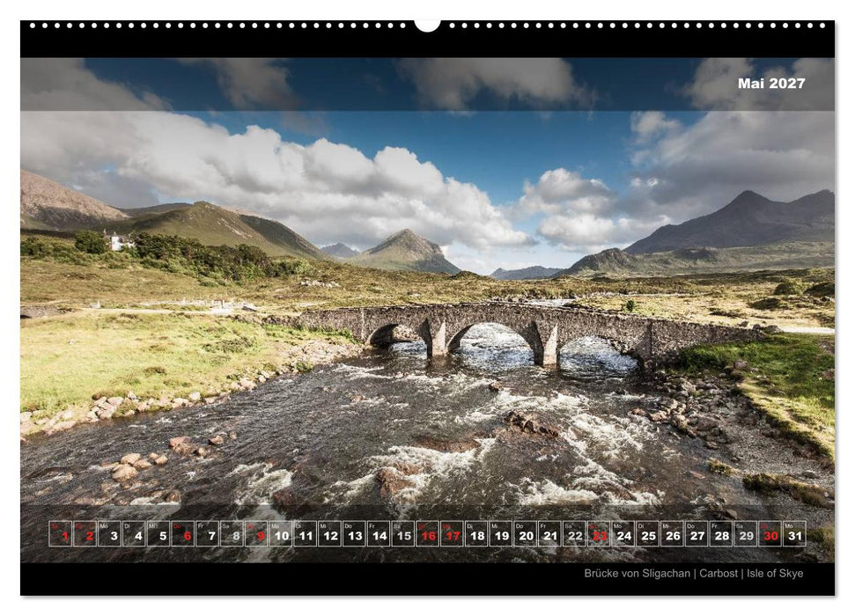This screenshot has width=855, height=616.
Task: Select day 2 in the calendar strip
Action: [85, 533]
